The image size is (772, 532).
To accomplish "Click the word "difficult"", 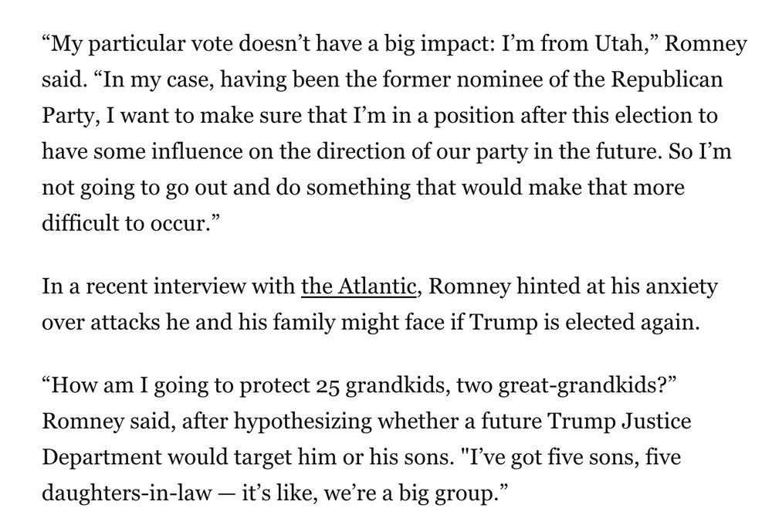I will (80, 223).
